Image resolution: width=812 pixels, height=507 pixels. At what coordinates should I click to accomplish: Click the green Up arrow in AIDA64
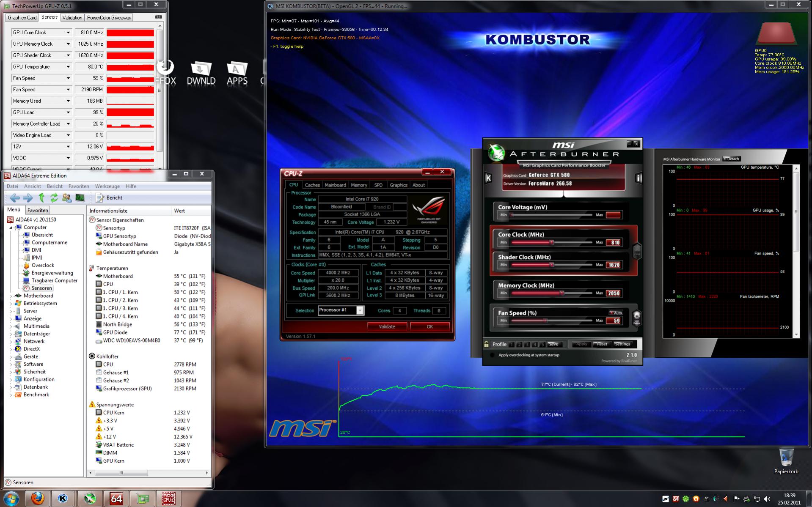(x=41, y=197)
